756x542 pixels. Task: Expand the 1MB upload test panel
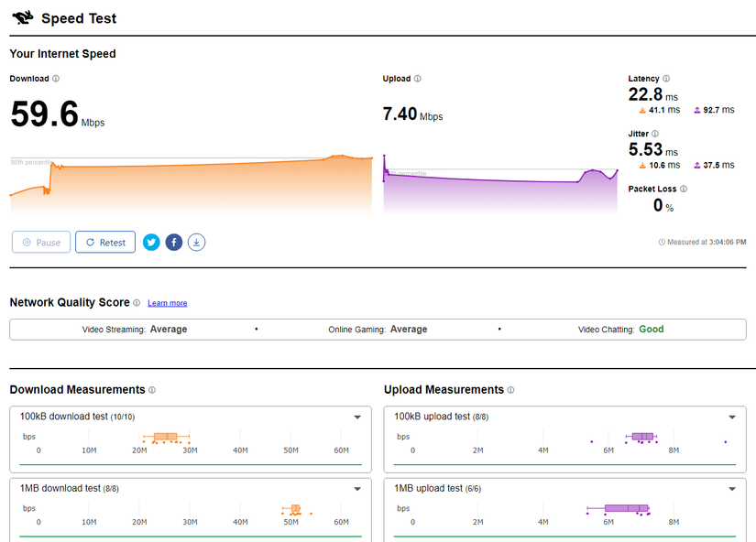coord(732,489)
